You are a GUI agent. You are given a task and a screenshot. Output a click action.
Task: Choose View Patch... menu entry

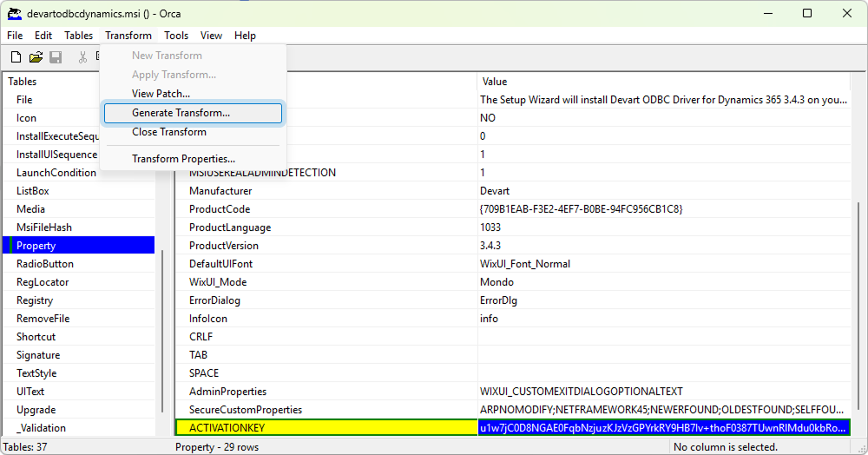pyautogui.click(x=193, y=94)
